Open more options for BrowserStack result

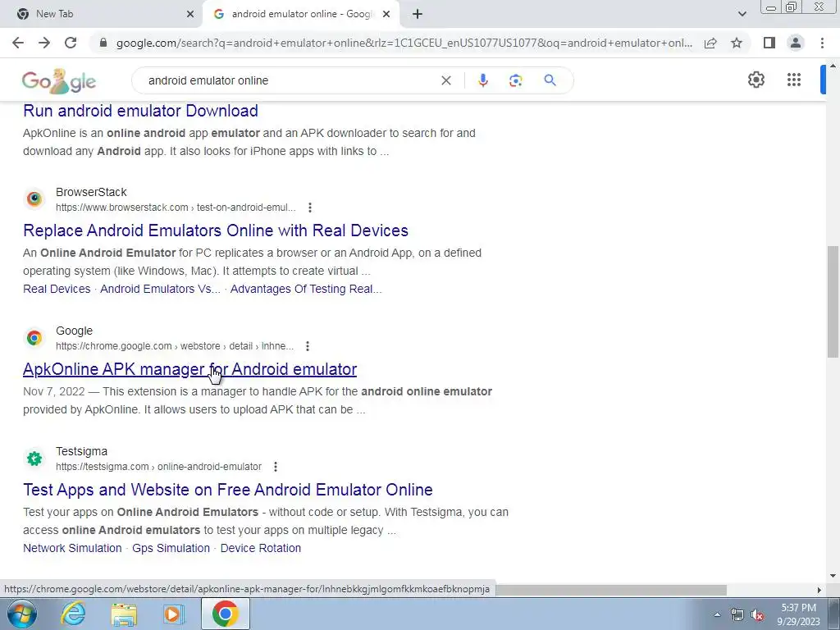(309, 208)
